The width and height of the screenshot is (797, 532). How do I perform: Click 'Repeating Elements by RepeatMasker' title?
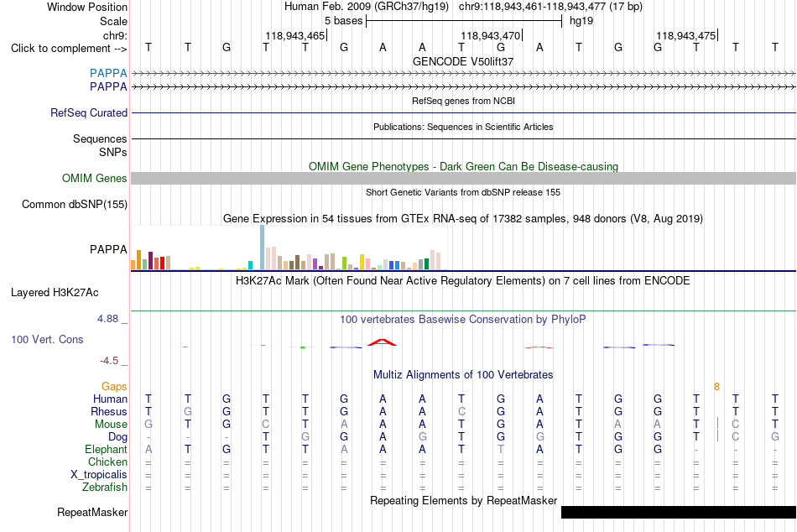click(x=463, y=500)
